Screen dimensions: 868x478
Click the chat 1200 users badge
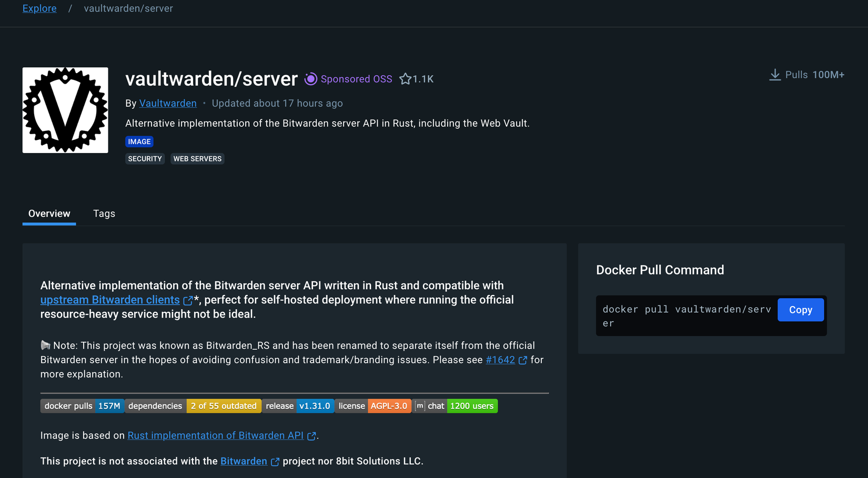[x=455, y=406]
